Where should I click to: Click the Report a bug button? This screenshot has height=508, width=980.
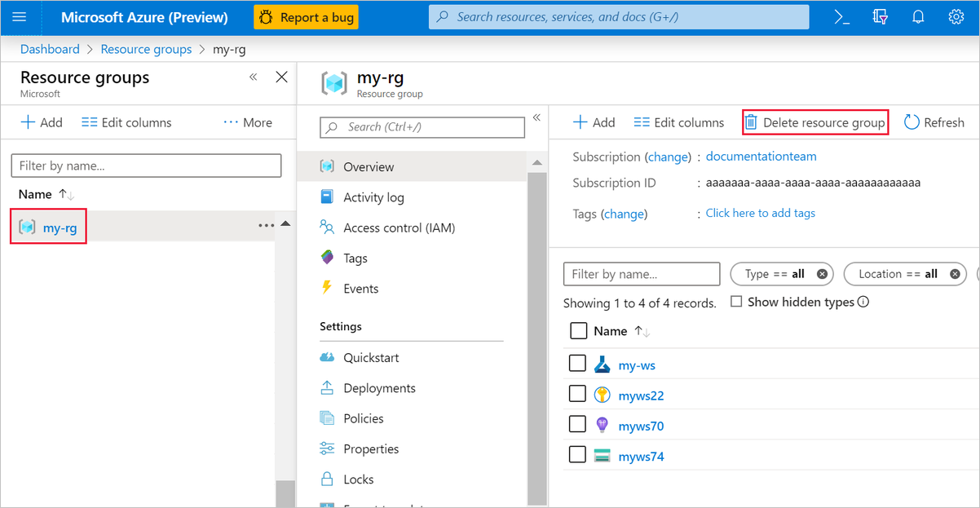pos(306,16)
